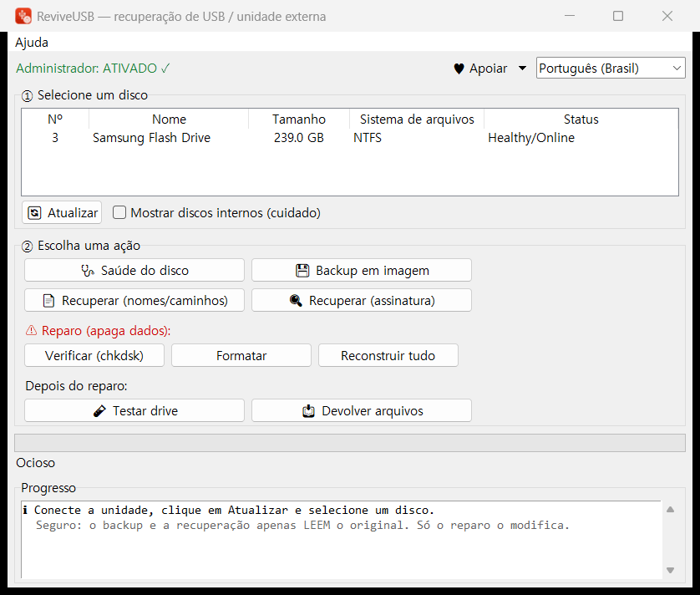Click the log line starting with Seguro

click(x=302, y=526)
